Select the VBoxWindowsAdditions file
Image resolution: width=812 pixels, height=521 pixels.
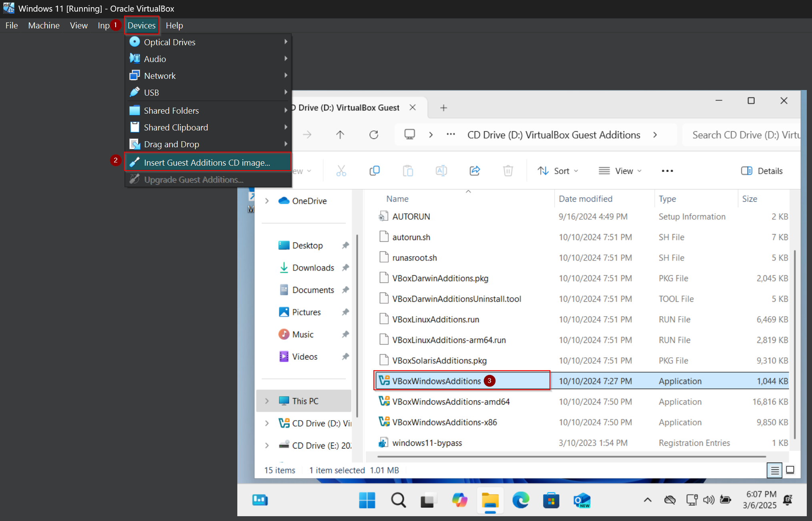[x=583, y=381]
